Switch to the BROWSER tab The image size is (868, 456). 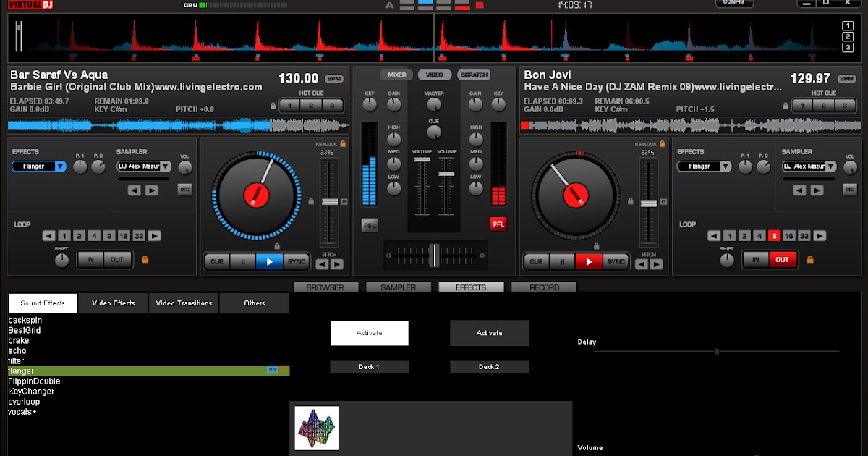coord(325,287)
